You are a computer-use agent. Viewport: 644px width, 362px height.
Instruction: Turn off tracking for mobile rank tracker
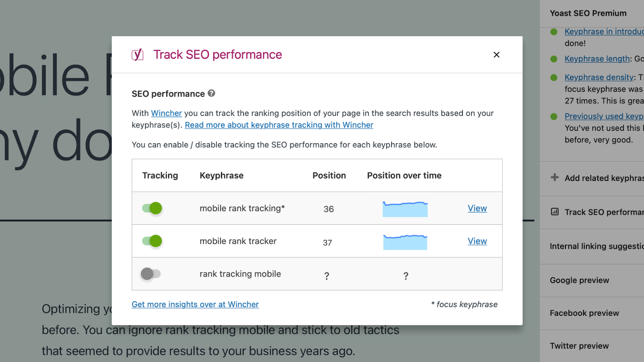coord(152,241)
